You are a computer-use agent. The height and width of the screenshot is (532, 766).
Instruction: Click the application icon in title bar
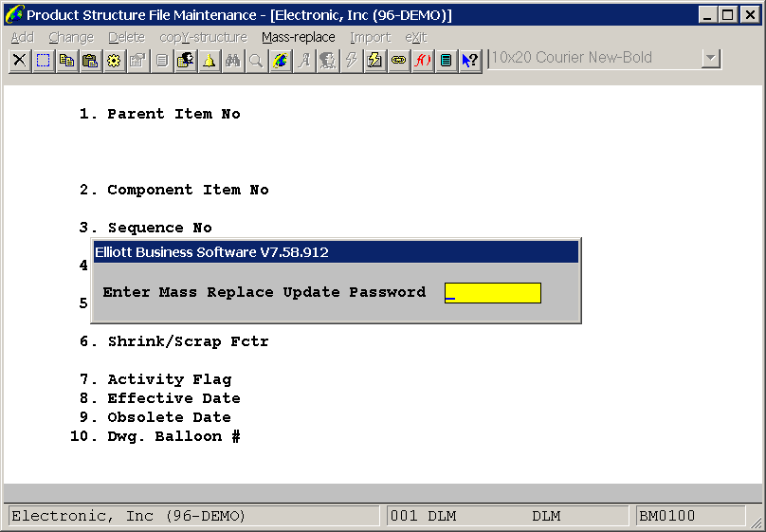tap(13, 14)
